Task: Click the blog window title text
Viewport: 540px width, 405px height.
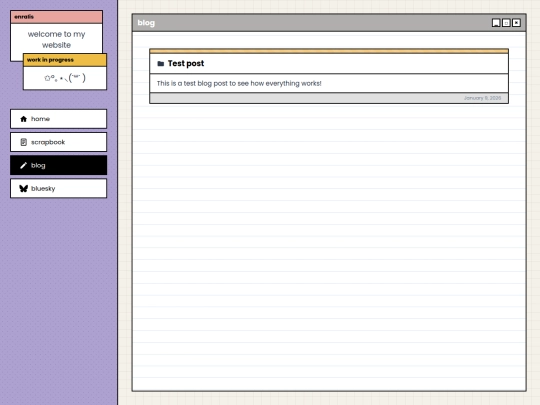Action: click(x=146, y=23)
